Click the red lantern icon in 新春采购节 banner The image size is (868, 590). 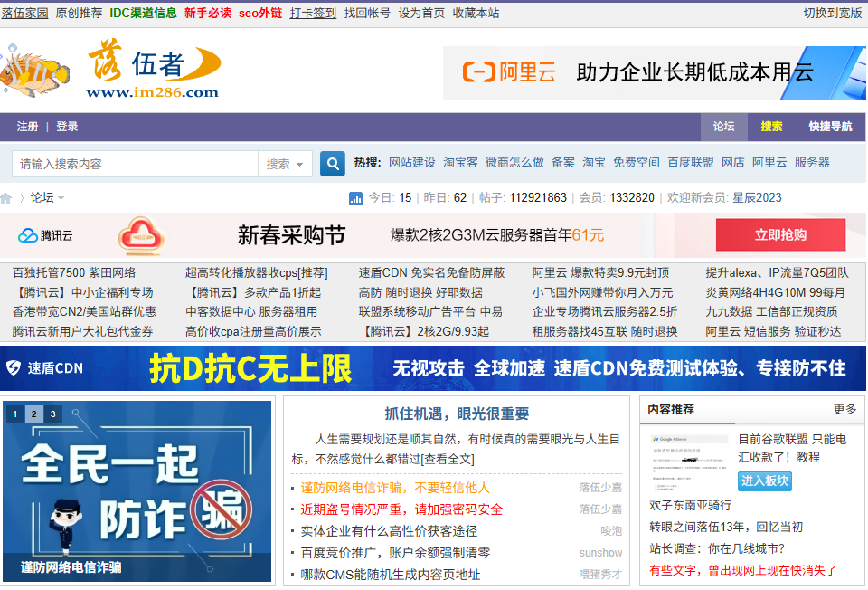[141, 233]
